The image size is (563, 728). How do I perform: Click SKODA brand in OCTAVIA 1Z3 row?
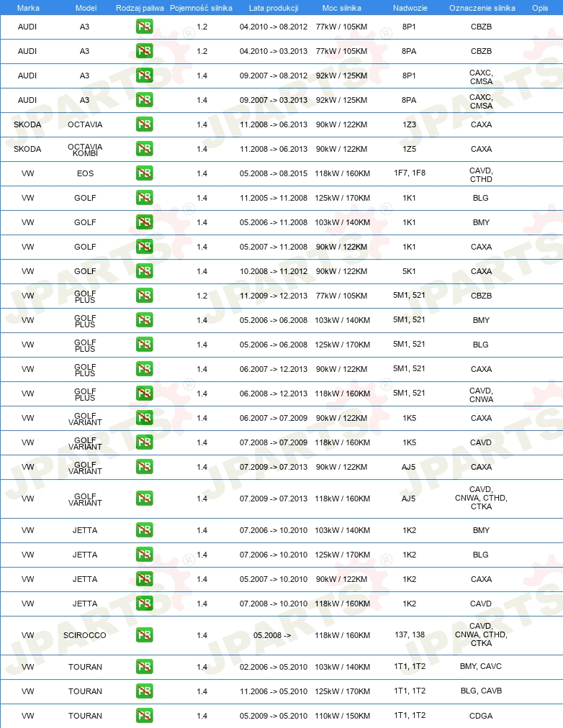pos(27,124)
